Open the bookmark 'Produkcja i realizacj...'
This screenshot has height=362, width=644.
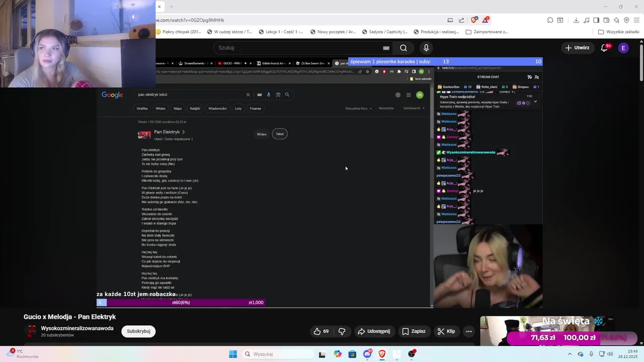pyautogui.click(x=436, y=32)
